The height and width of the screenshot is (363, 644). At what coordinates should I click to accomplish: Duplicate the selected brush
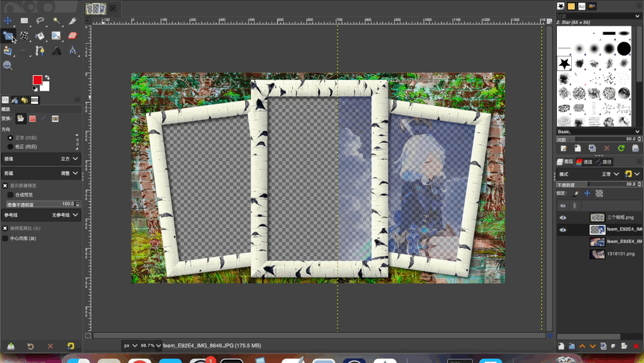592,149
